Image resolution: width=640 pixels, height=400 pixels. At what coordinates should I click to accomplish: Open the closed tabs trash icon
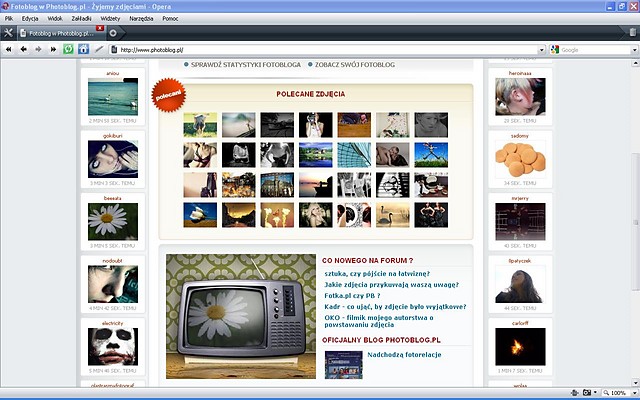pos(632,32)
